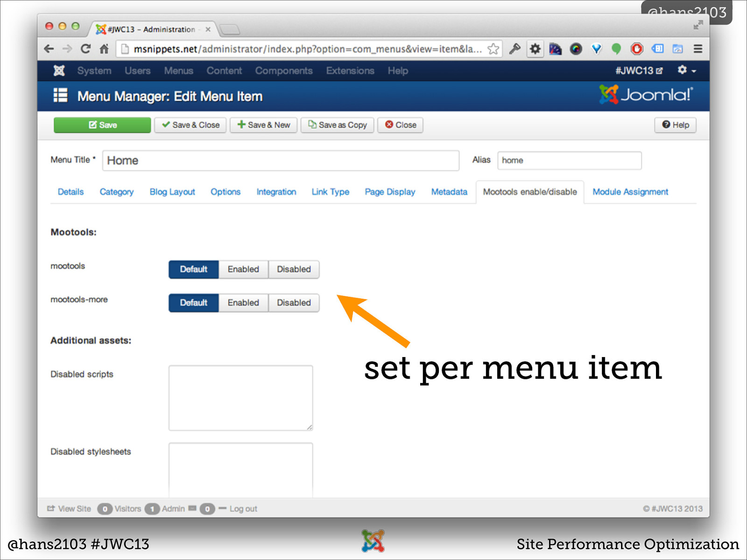Screen dimensions: 747x560
Task: Switch to the Module Assignment tab
Action: [x=630, y=192]
